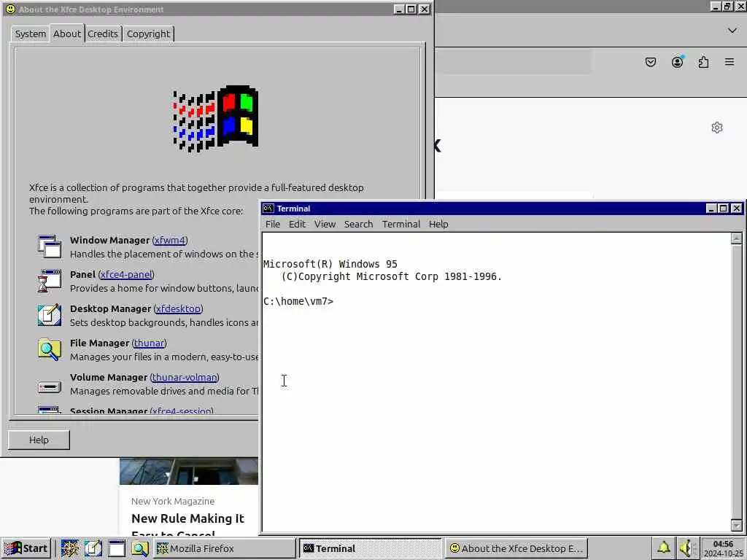747x560 pixels.
Task: Click the Terminal window title bar icon
Action: point(268,209)
